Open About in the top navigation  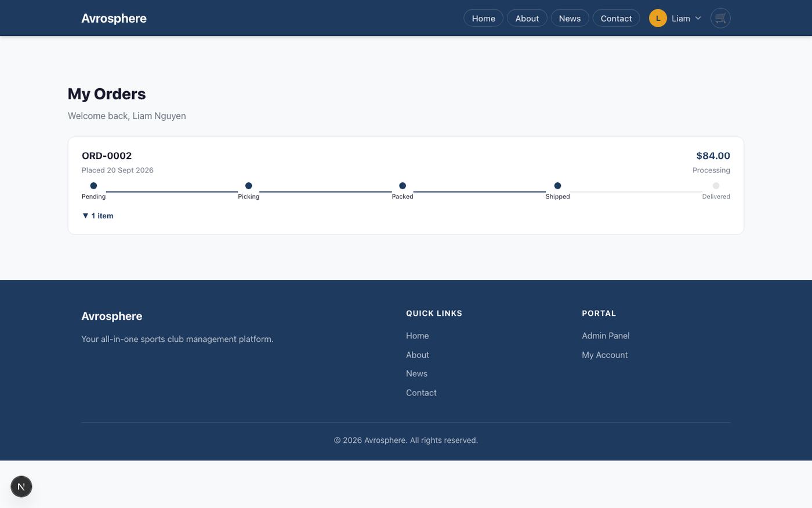click(x=527, y=18)
